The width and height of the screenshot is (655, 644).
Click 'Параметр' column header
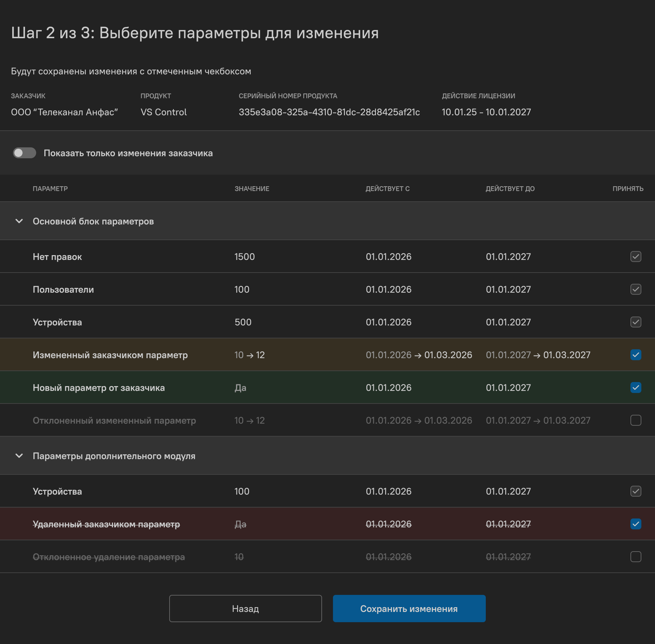[50, 189]
